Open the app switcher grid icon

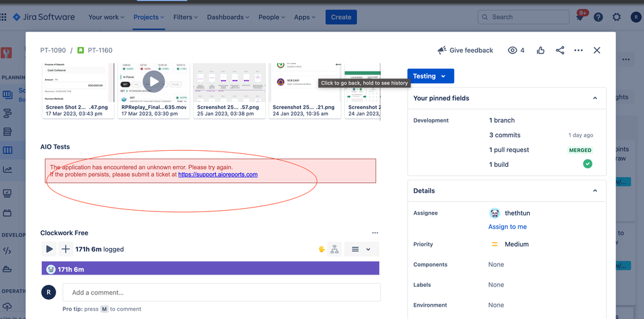point(3,17)
